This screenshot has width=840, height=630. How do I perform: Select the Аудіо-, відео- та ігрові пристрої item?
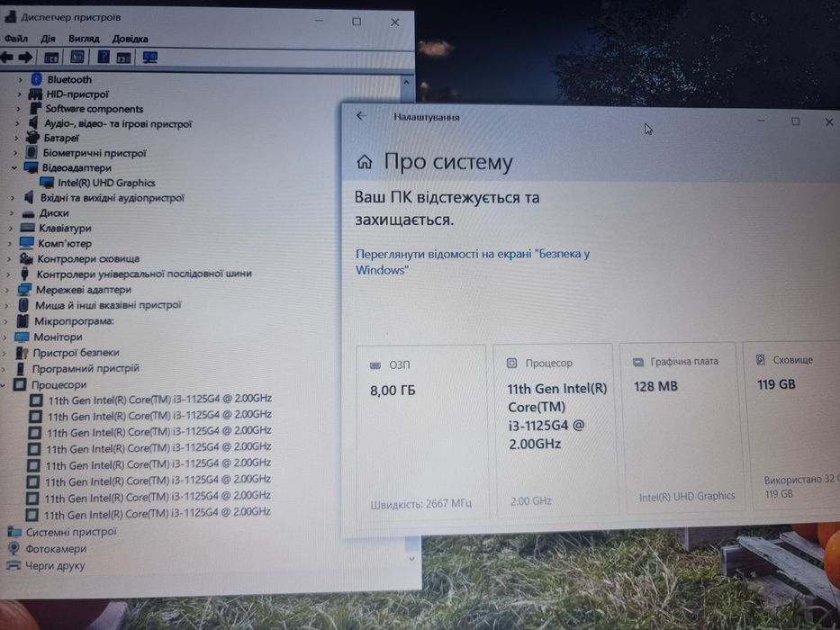click(118, 124)
